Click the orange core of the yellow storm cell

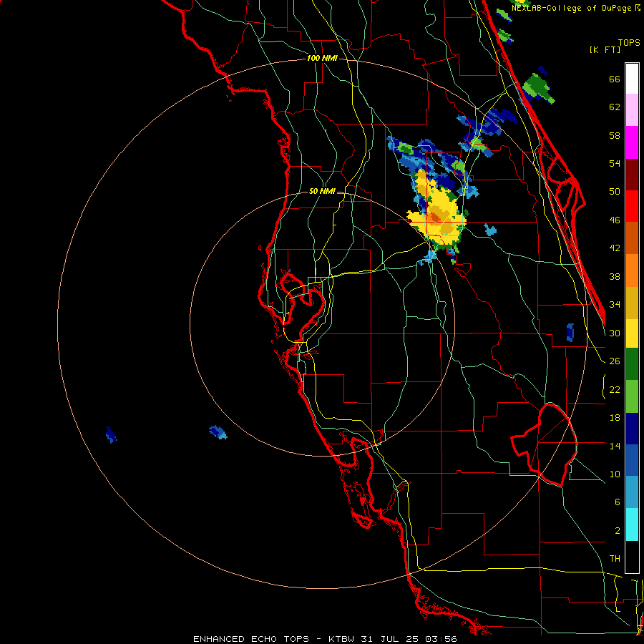click(435, 217)
